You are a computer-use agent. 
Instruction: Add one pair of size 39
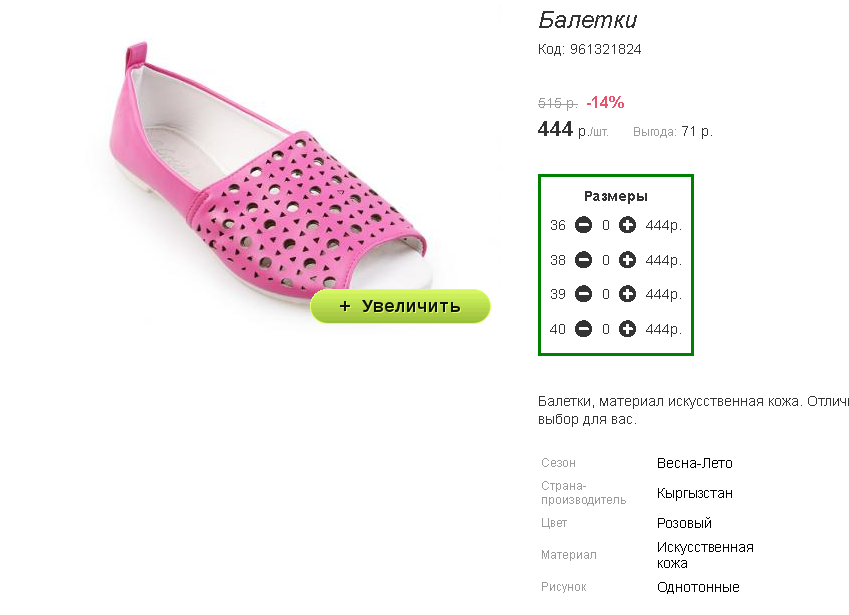(628, 295)
